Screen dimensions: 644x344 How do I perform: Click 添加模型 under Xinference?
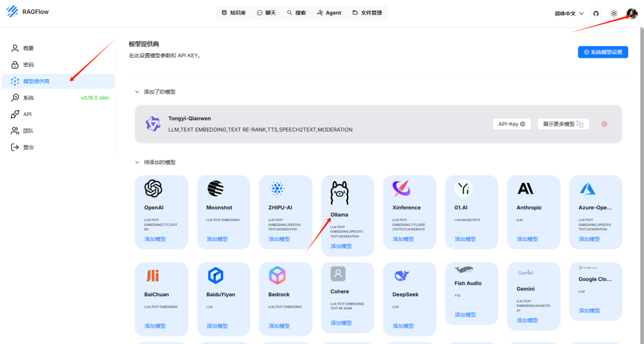click(403, 239)
